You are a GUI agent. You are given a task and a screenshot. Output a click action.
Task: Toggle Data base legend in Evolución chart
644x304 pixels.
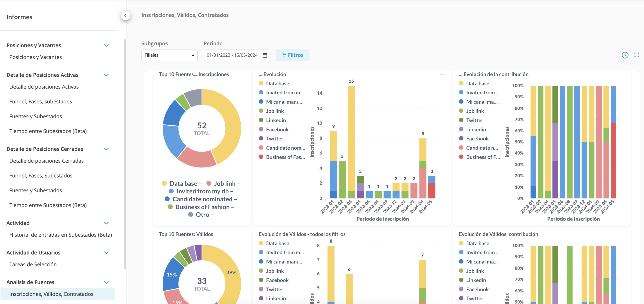(x=277, y=84)
